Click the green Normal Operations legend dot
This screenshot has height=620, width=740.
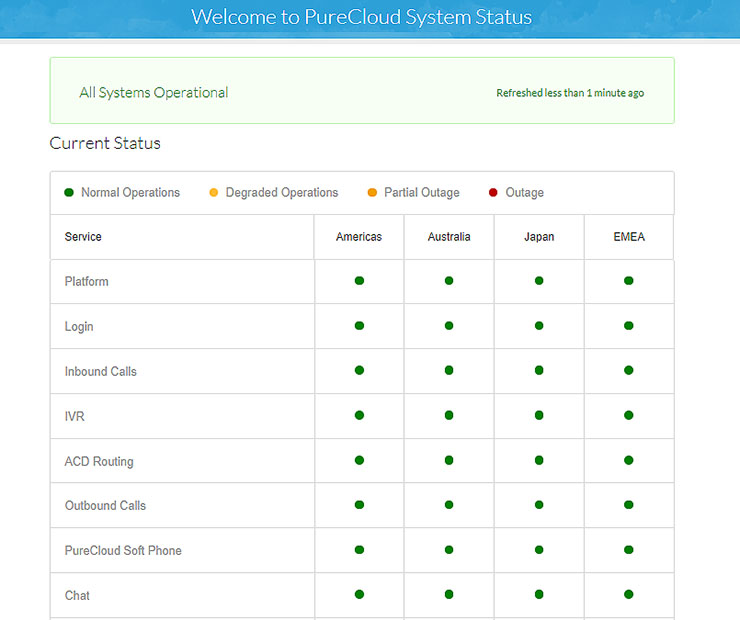69,193
